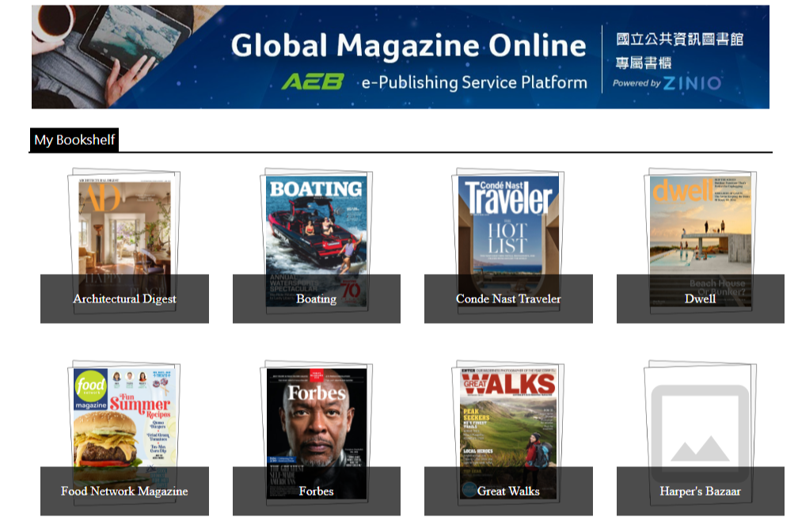Click the Architectural Digest title label
The height and width of the screenshot is (532, 798).
tap(125, 298)
